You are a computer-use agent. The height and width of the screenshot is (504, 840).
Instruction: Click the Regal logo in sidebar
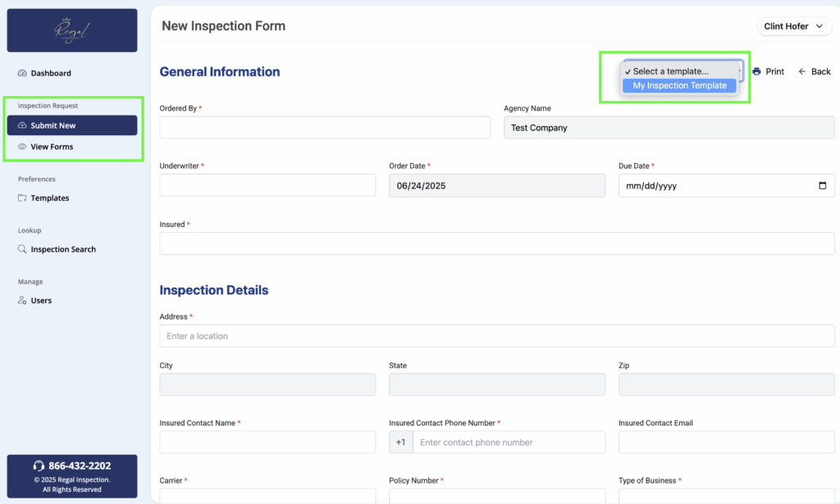[x=72, y=30]
